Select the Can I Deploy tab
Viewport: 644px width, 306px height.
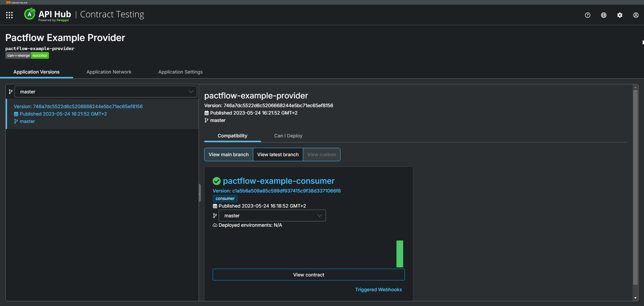(288, 136)
